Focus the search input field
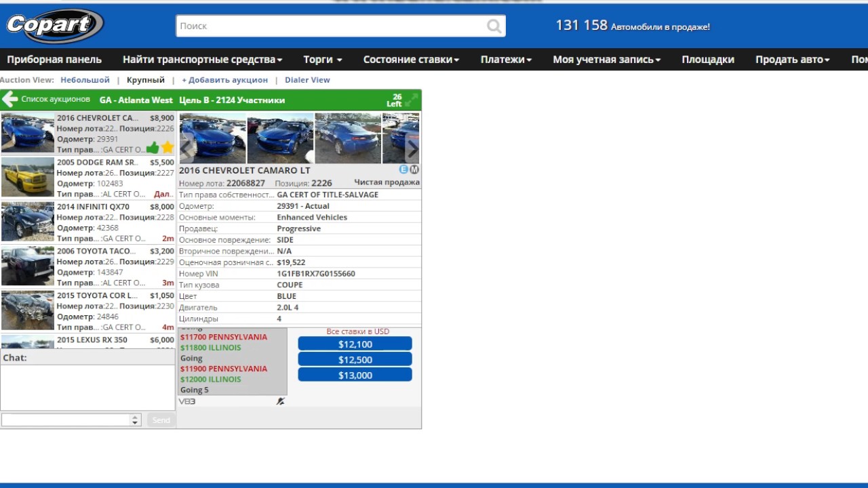Screen dimensions: 868x488 click(332, 26)
